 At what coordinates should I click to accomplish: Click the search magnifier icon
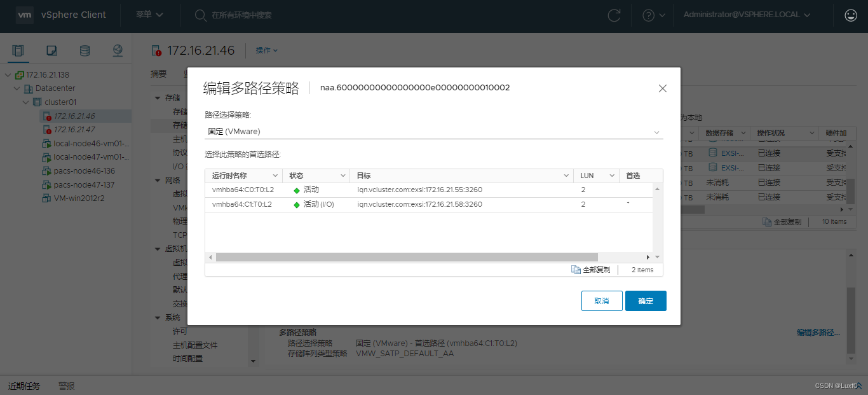(201, 15)
